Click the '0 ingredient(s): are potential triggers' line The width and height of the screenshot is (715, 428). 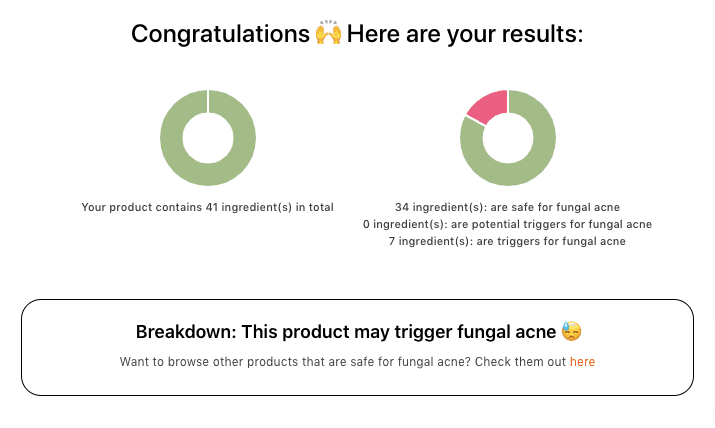pos(507,224)
